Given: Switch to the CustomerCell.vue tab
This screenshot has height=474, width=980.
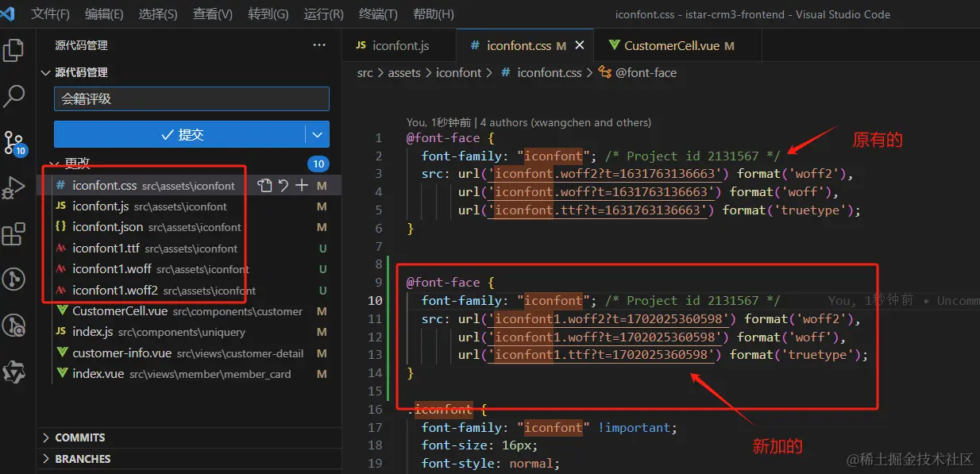Looking at the screenshot, I should [677, 45].
